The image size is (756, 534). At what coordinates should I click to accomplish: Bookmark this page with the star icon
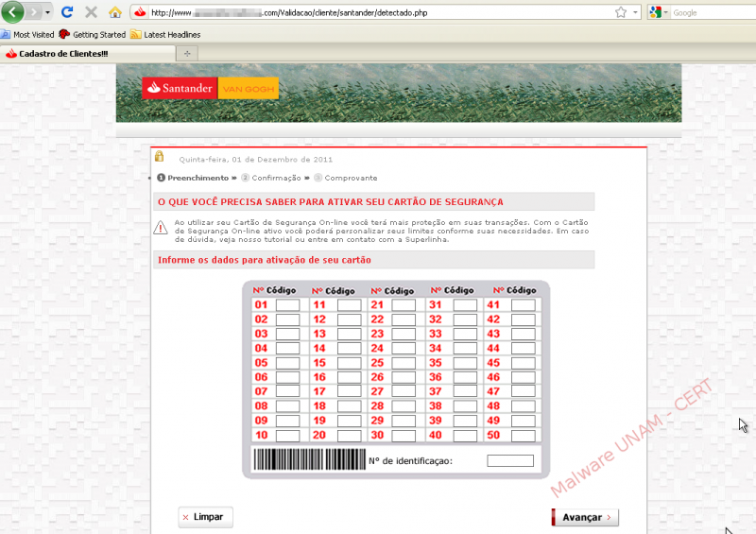tap(621, 12)
